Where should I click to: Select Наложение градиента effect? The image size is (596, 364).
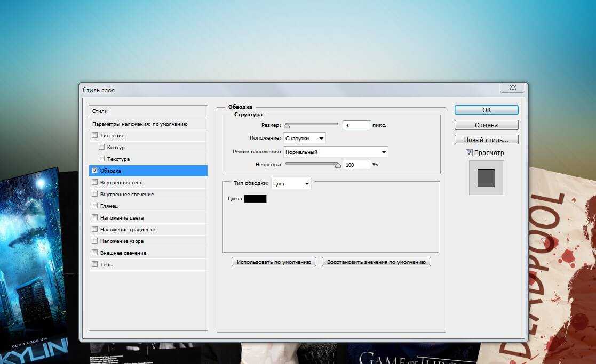pos(128,230)
